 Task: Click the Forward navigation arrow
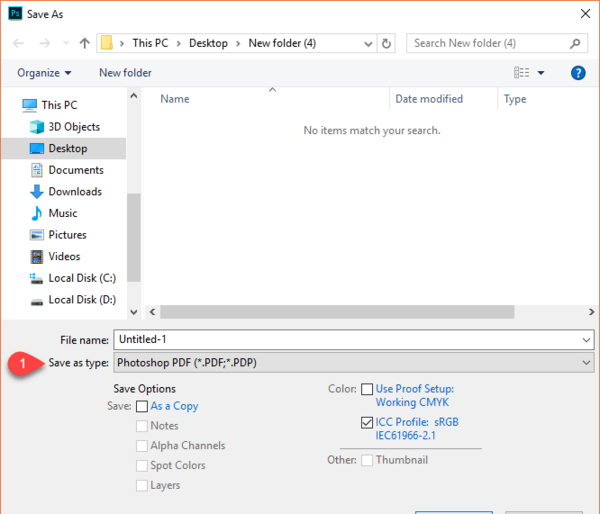[45, 43]
